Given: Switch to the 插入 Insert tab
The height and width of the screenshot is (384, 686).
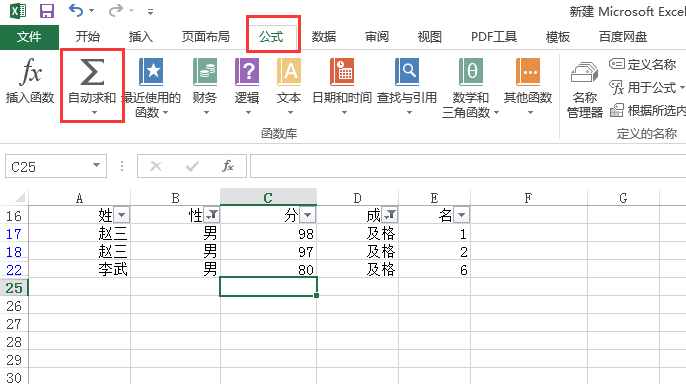Looking at the screenshot, I should pyautogui.click(x=141, y=37).
